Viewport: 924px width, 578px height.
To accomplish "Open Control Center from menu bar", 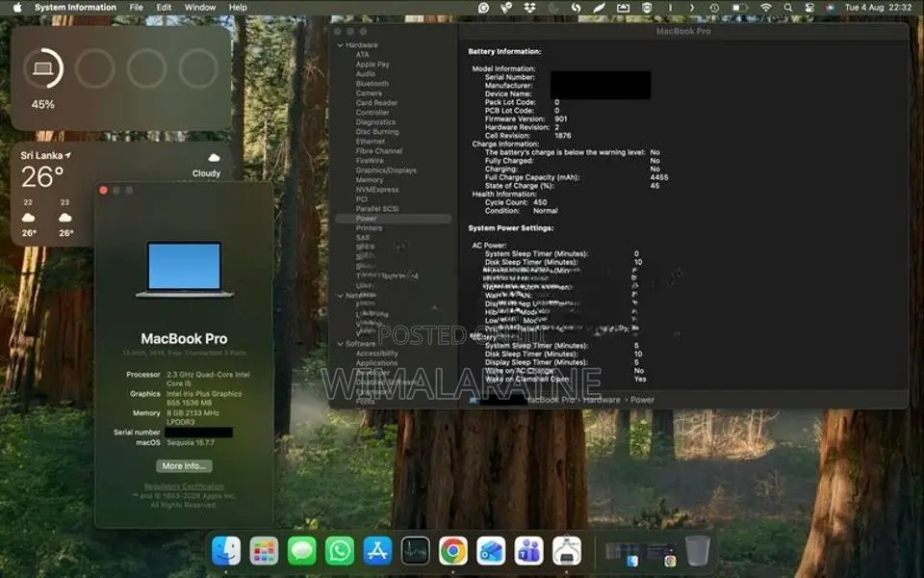I will [809, 8].
